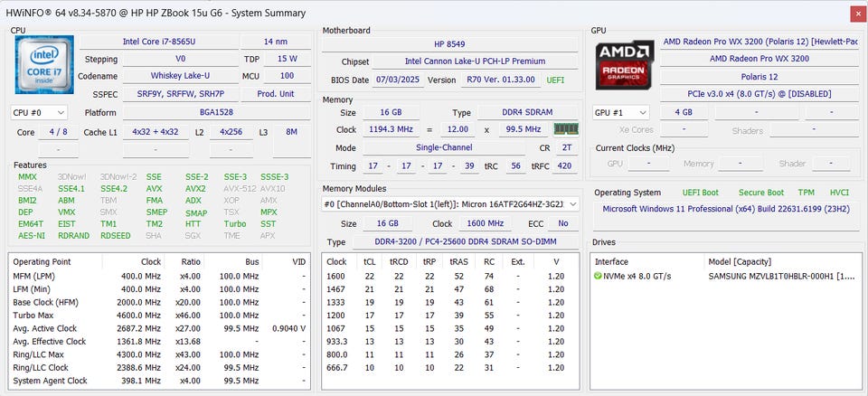Click the 1467 memory timing row
868x396 pixels.
coord(450,289)
